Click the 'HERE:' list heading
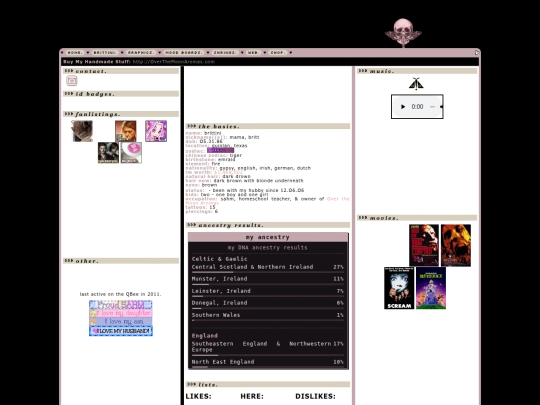540x405 pixels. point(252,396)
